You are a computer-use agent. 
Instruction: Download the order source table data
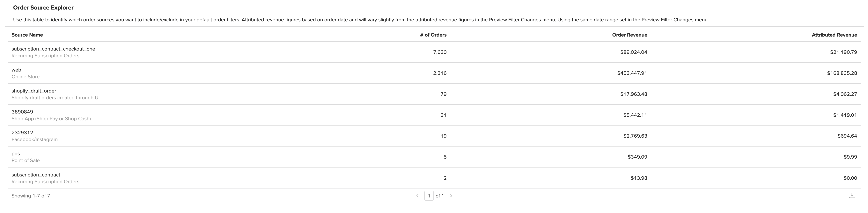click(851, 196)
